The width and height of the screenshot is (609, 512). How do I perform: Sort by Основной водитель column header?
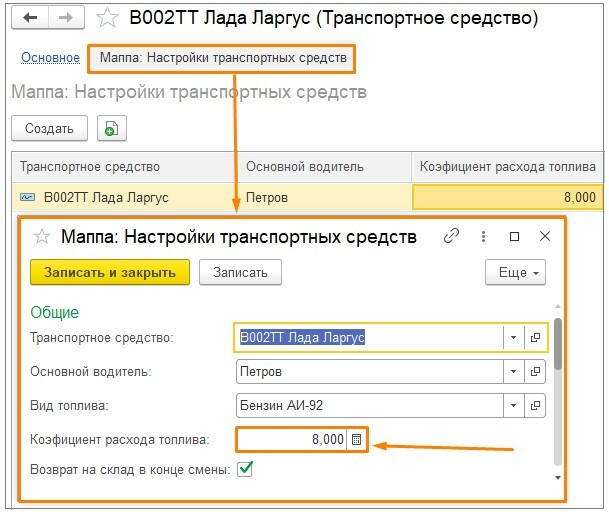(x=325, y=167)
